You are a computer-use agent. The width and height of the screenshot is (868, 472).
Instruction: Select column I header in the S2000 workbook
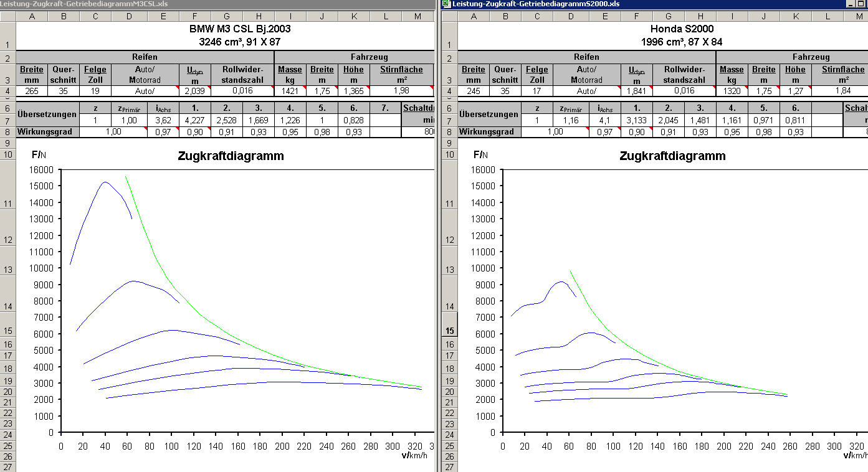pos(732,16)
